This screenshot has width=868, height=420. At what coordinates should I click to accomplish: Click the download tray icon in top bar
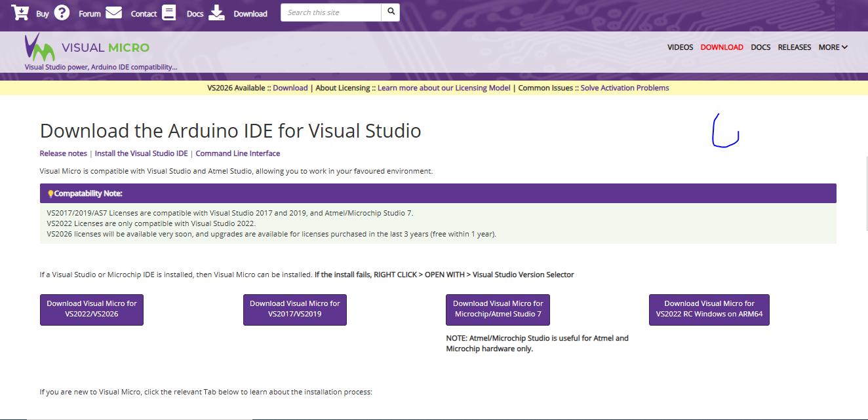click(x=217, y=12)
